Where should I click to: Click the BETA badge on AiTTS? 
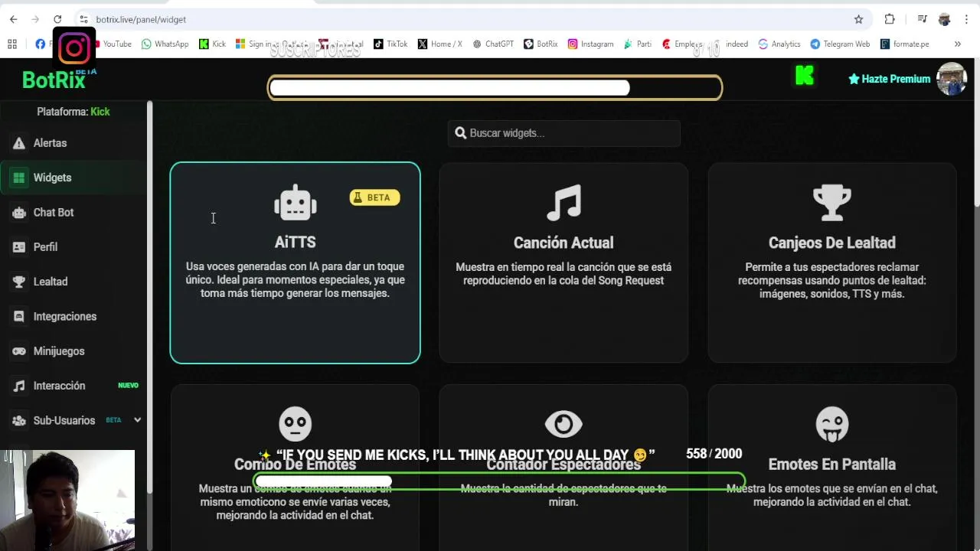[374, 197]
